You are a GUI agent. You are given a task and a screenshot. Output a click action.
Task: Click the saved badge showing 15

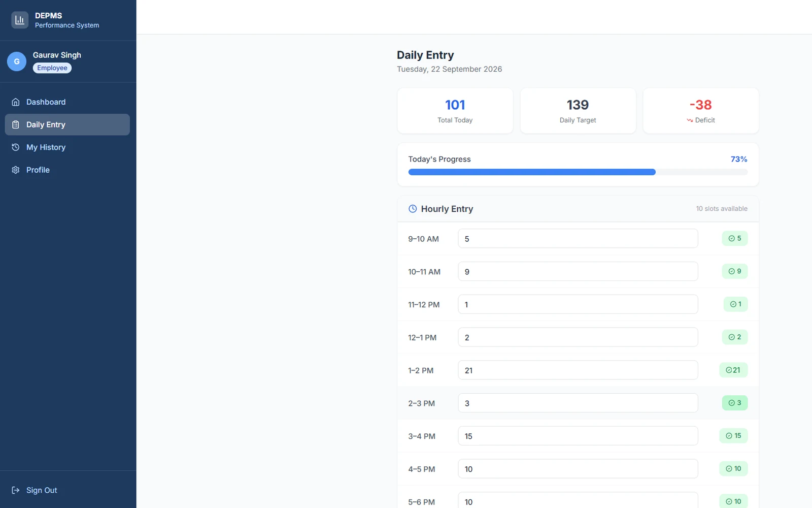(x=733, y=436)
